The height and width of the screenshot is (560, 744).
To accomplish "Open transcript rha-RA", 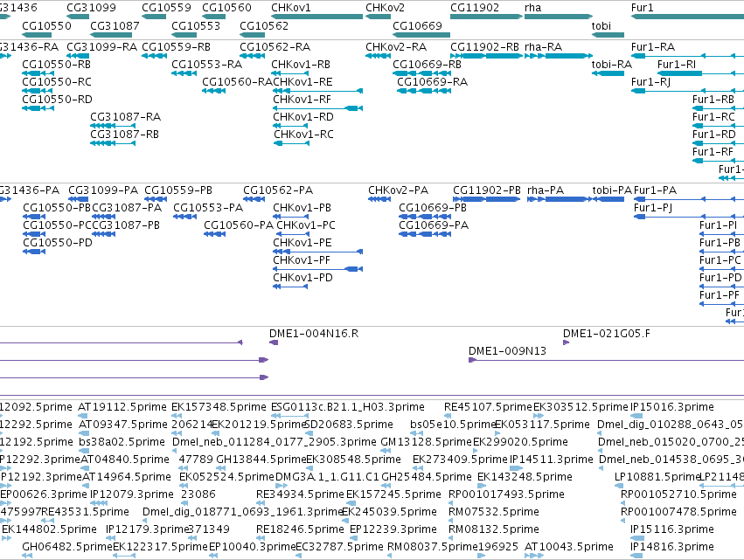I will (x=543, y=47).
